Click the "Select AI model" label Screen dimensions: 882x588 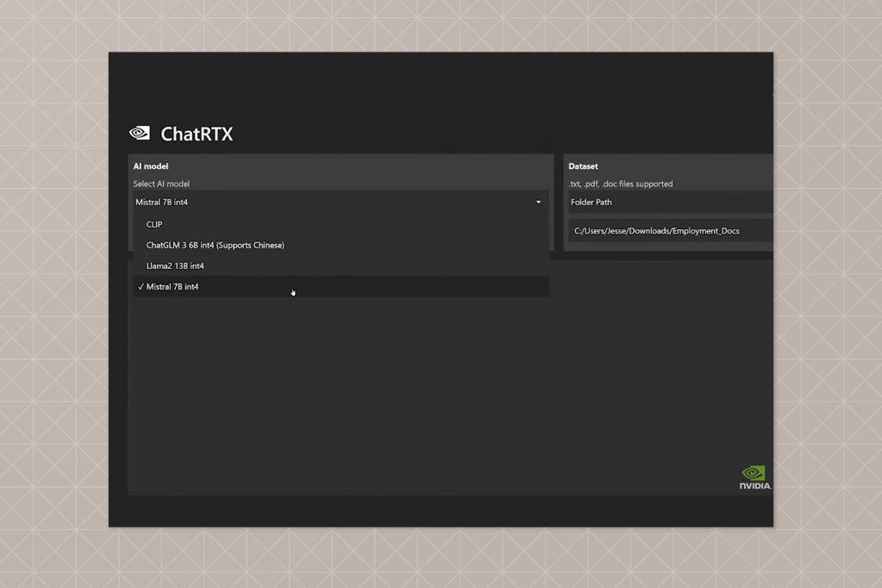click(x=161, y=184)
